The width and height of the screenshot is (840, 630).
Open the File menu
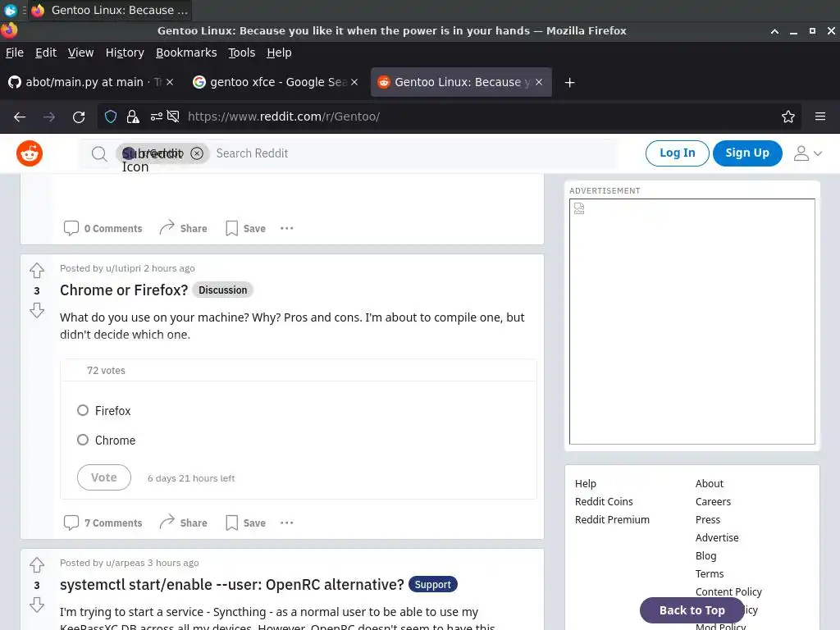pyautogui.click(x=15, y=52)
